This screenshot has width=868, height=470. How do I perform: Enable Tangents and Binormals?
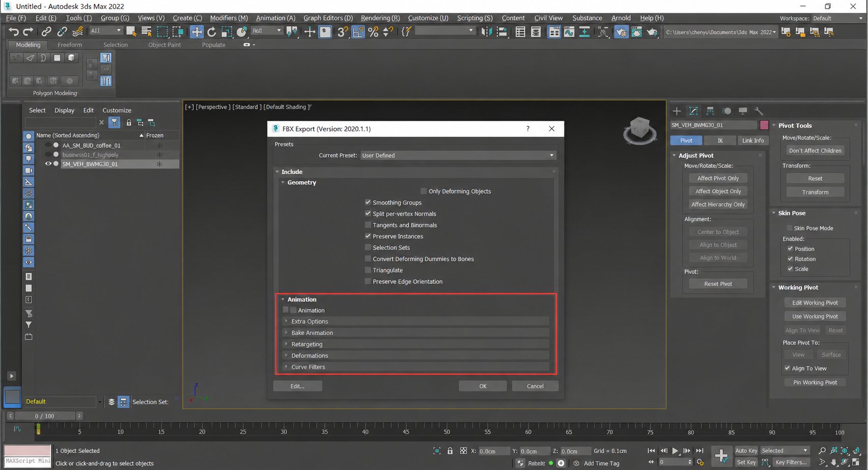click(368, 225)
